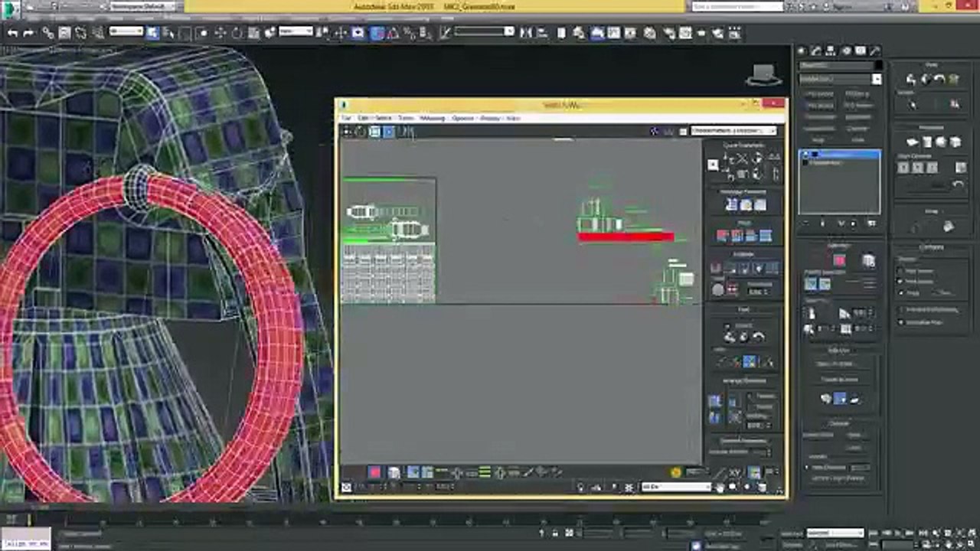This screenshot has height=551, width=980.
Task: Click the Redo arrow in main toolbar
Action: (28, 33)
